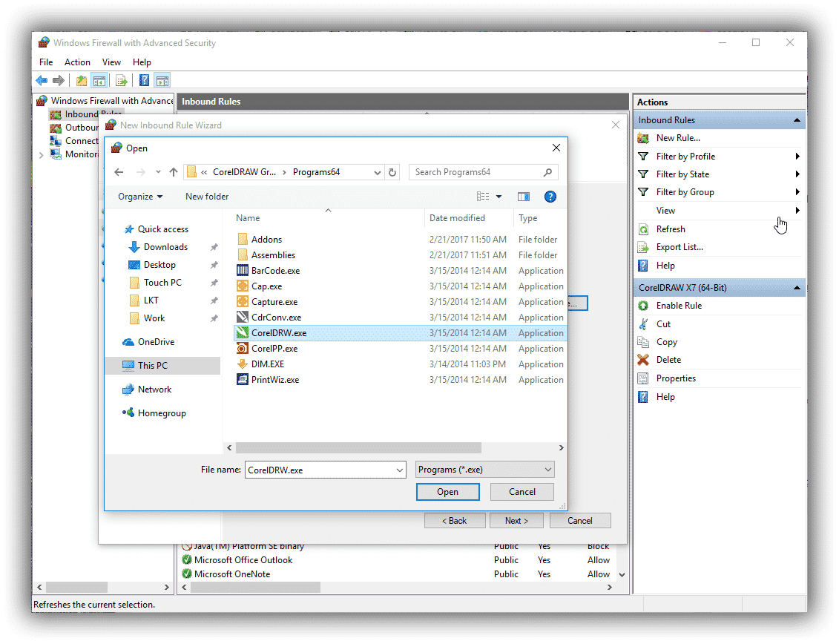The image size is (839, 644).
Task: Click the wizard's Next button
Action: pos(516,521)
